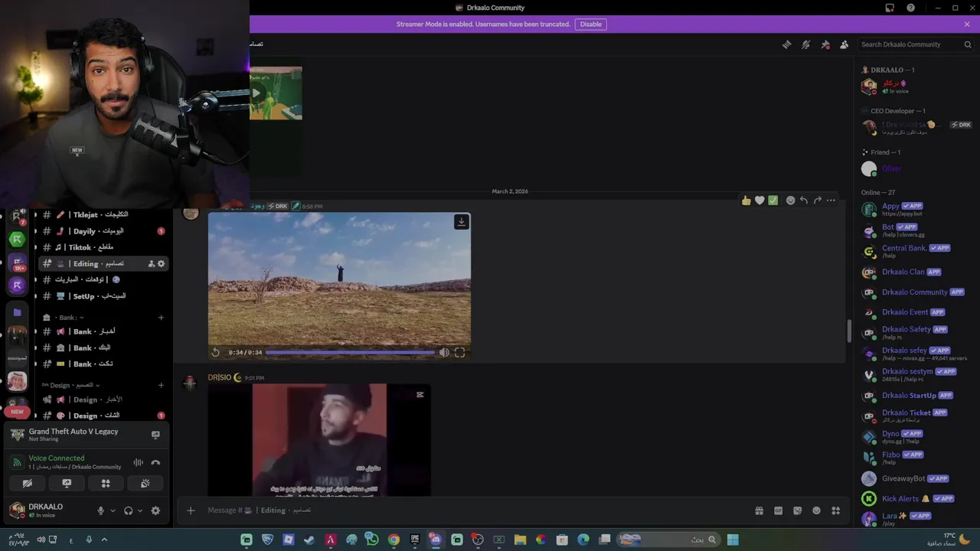
Task: Replay the landscape video
Action: [x=216, y=352]
